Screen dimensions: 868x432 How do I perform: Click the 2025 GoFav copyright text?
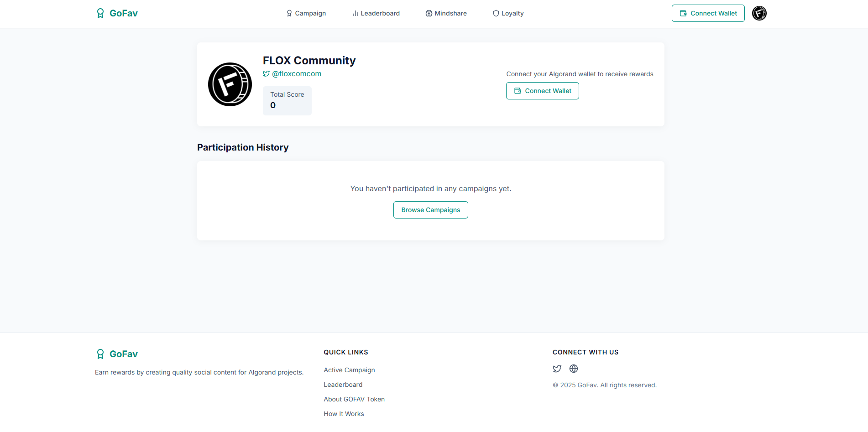pyautogui.click(x=605, y=385)
